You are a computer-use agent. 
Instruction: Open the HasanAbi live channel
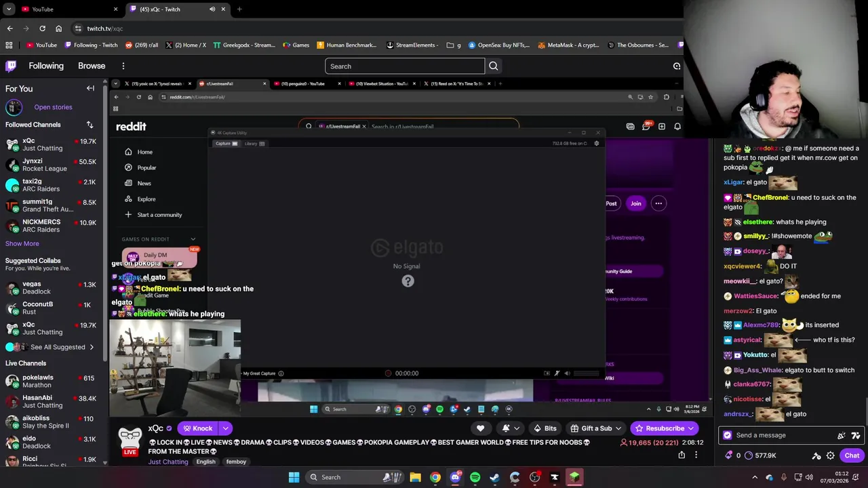52,402
